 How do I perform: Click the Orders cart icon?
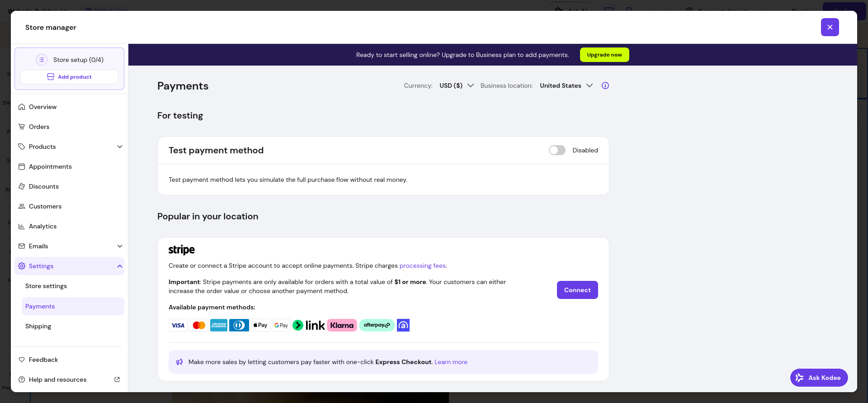pyautogui.click(x=22, y=127)
